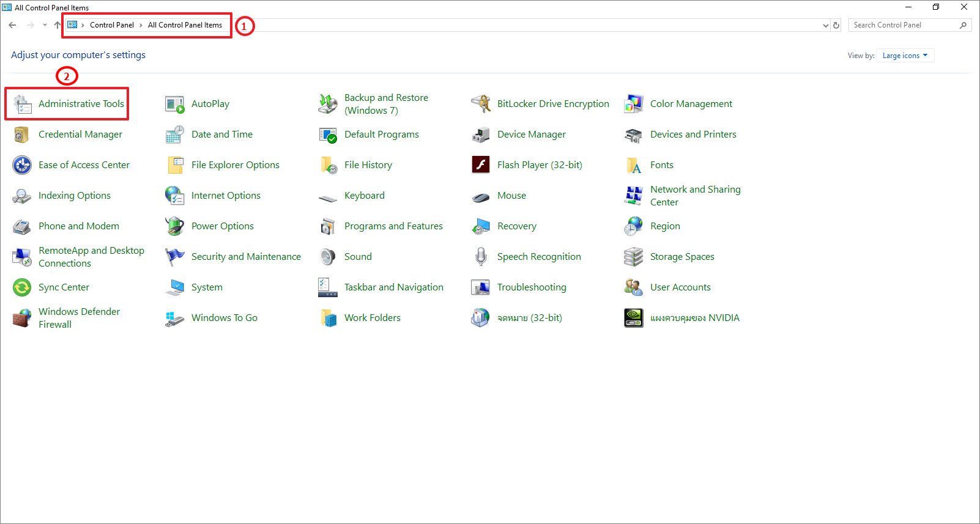Maximize or restore the window
Screen dimensions: 980x524
(x=936, y=7)
